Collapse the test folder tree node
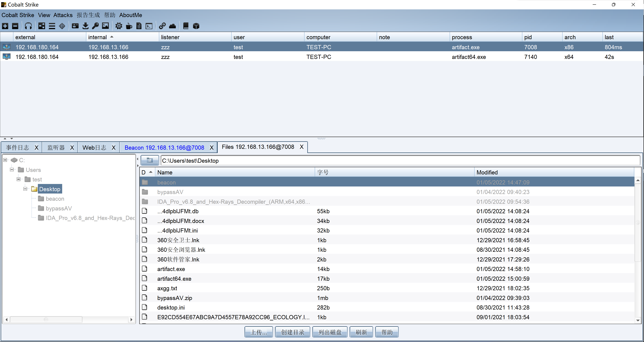 pyautogui.click(x=18, y=179)
